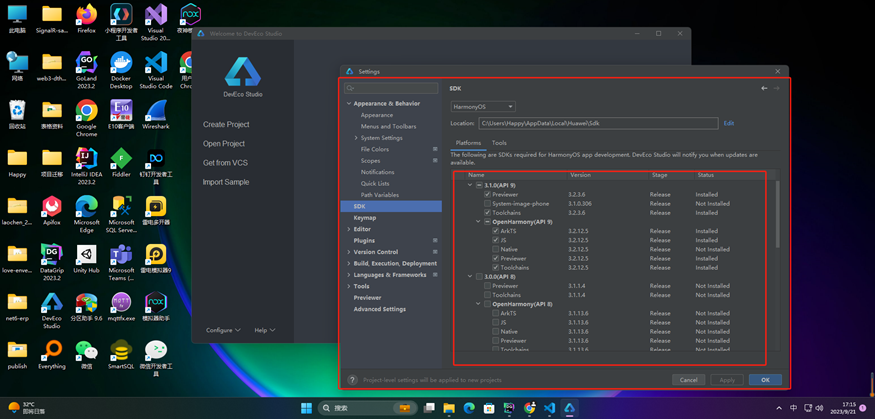This screenshot has height=419, width=875.
Task: Check the OpenHarmony Native API 9 checkbox
Action: tap(496, 249)
